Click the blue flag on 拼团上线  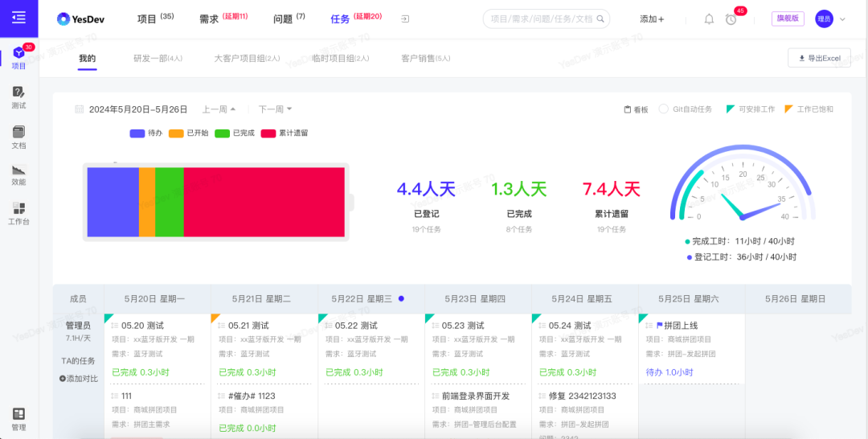tap(659, 326)
